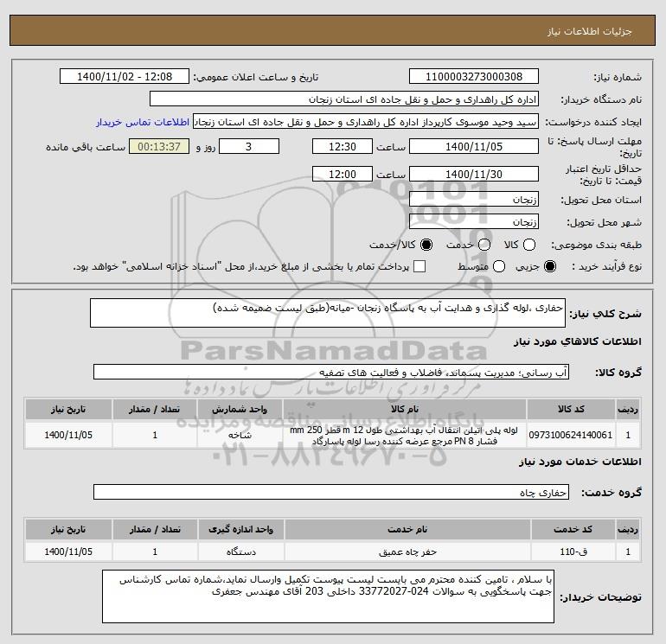Click the اطلاعات کالاهای مورد نیاز heading

pyautogui.click(x=577, y=341)
